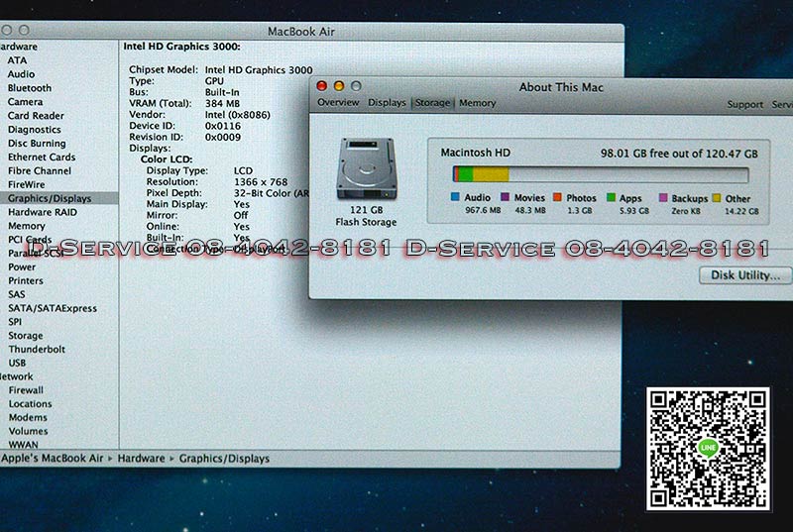Minimize the About This Mac window
The image size is (793, 532).
339,86
